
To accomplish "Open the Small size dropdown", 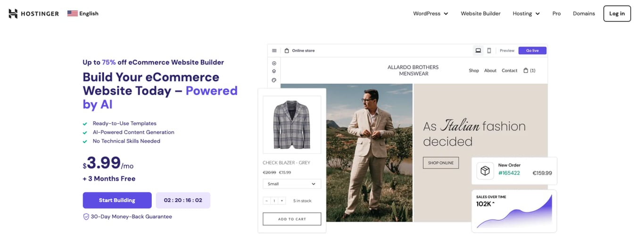I will click(292, 184).
